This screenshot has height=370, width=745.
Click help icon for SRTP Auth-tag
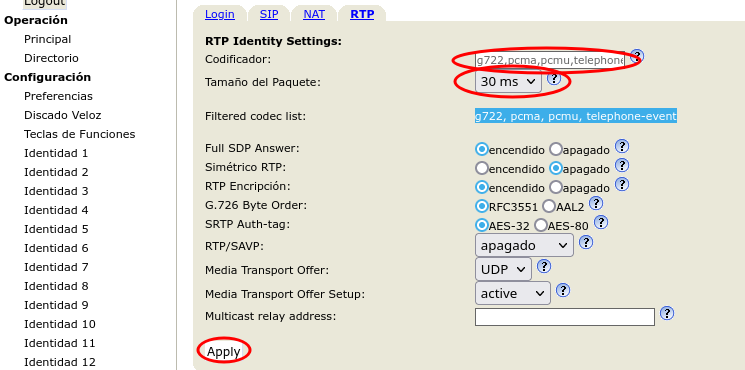601,222
